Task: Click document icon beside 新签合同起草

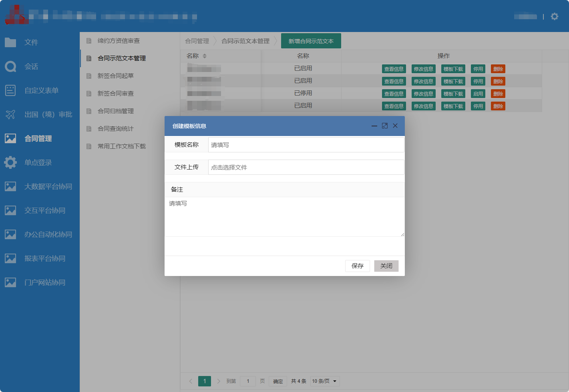Action: tap(89, 76)
